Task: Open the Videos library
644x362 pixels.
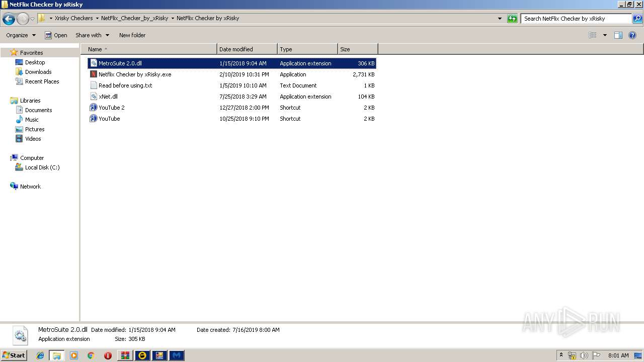Action: (x=33, y=139)
